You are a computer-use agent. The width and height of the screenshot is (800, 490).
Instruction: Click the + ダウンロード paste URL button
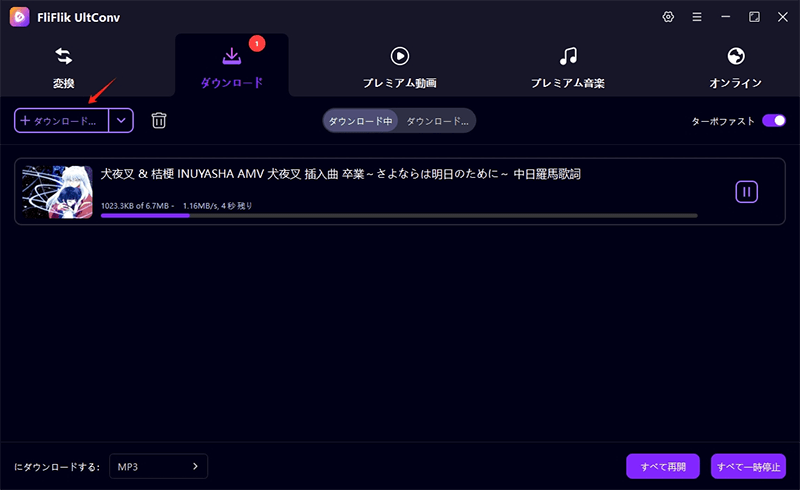coord(61,120)
